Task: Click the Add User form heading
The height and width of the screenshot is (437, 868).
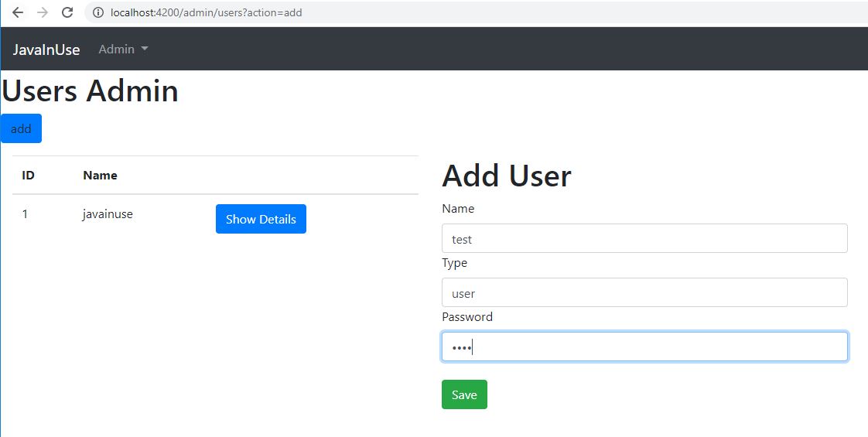Action: [x=507, y=176]
